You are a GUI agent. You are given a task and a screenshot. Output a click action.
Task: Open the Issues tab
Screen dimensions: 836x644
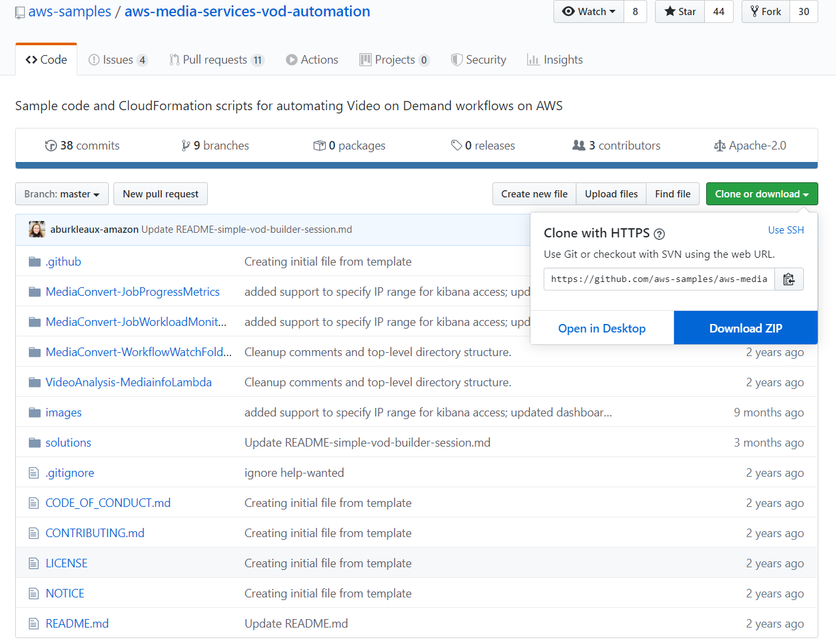[118, 60]
